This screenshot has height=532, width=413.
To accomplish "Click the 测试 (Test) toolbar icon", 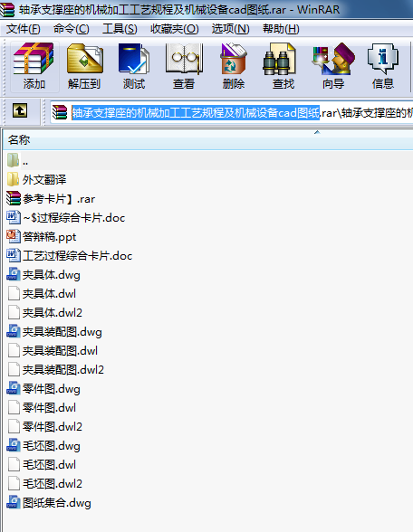I will click(133, 59).
